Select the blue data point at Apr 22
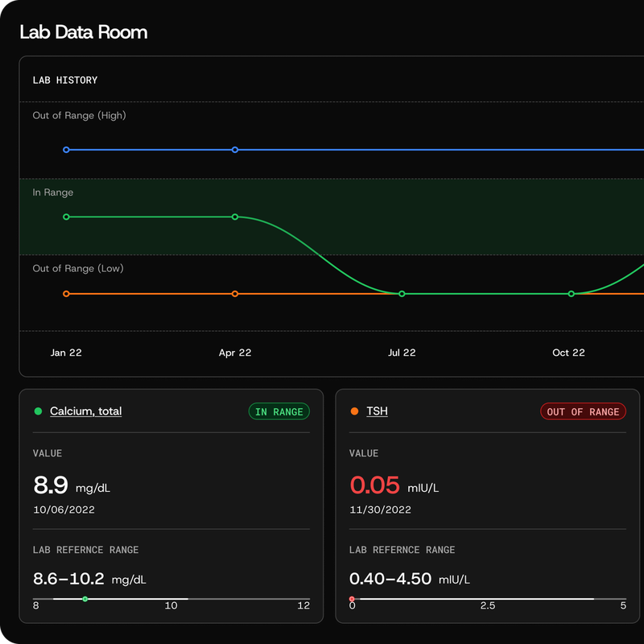This screenshot has width=644, height=644. (x=235, y=150)
